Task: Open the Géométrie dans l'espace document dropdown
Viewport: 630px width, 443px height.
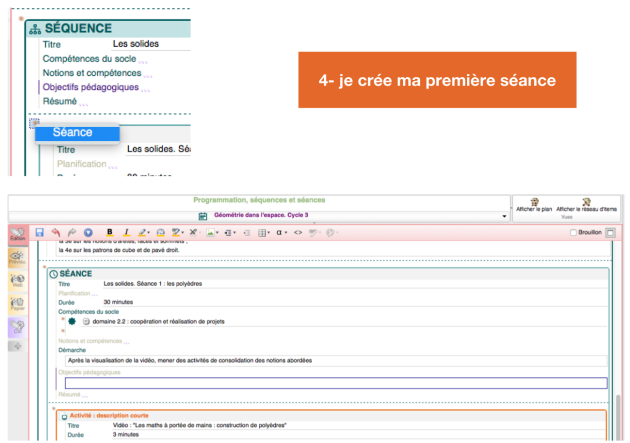Action: [x=505, y=216]
